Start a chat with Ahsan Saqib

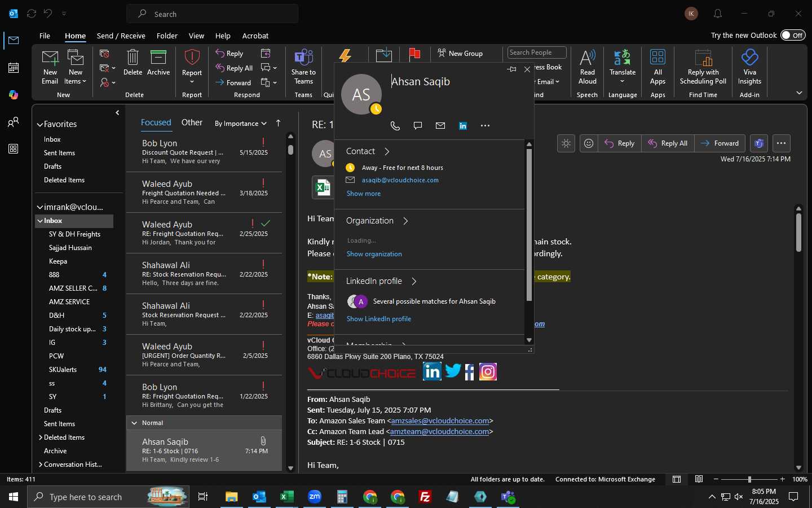418,126
